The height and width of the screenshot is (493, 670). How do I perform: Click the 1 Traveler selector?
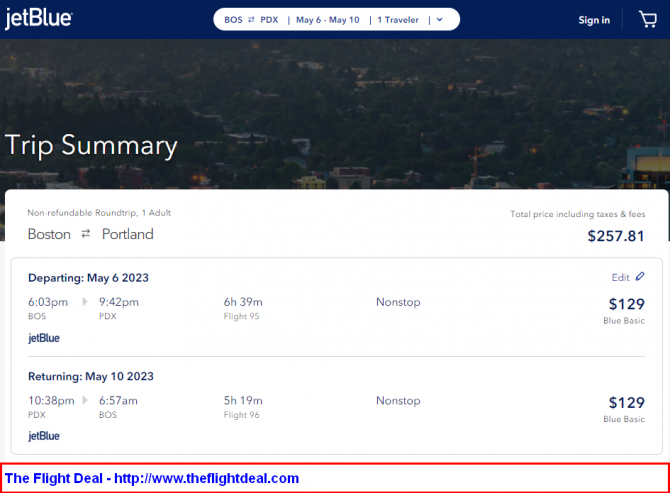tap(398, 20)
